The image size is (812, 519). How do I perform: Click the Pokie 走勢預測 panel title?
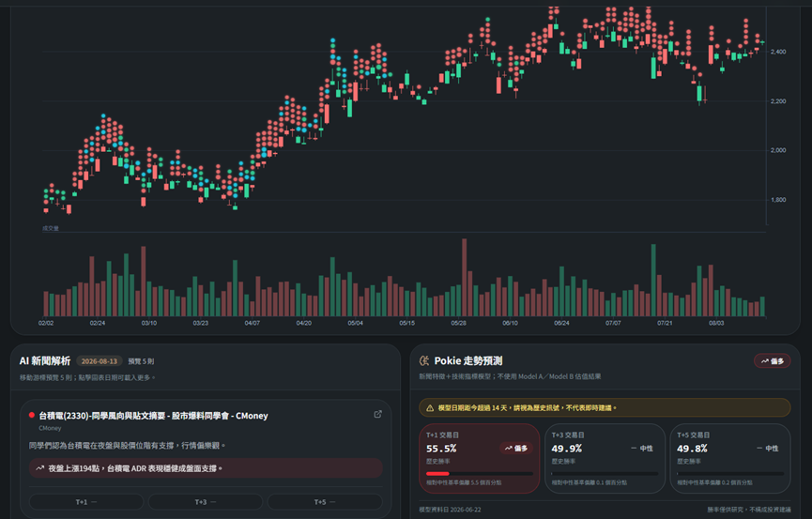pos(468,361)
